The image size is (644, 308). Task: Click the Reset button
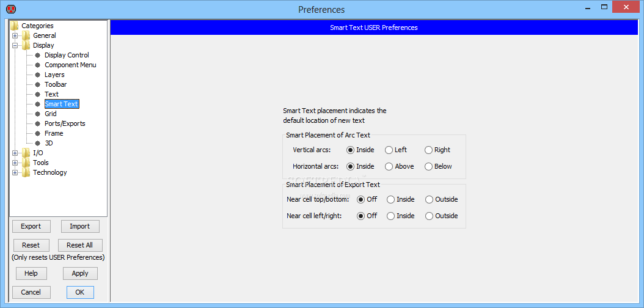coord(31,245)
